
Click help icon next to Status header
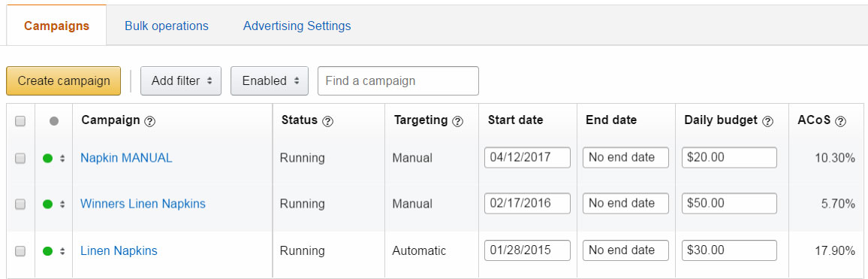[327, 122]
